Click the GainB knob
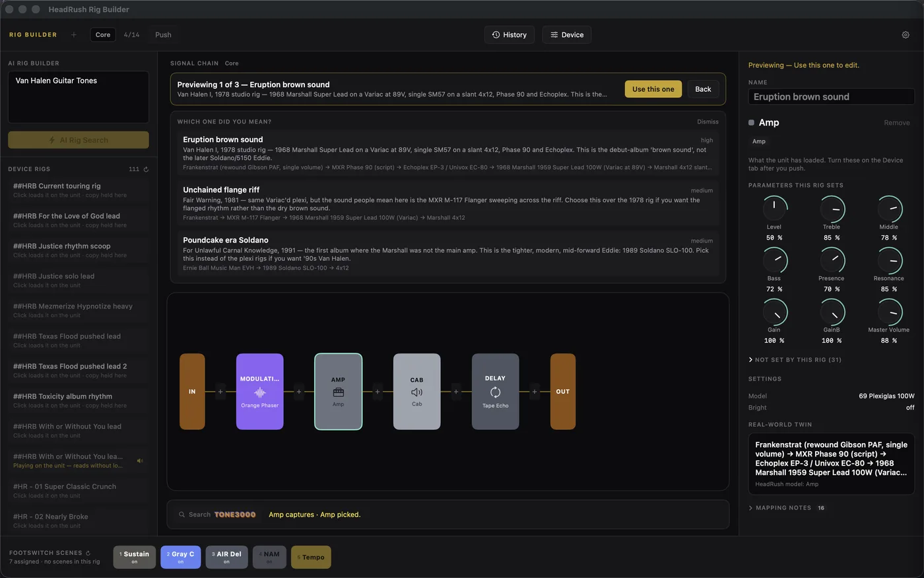The height and width of the screenshot is (578, 924). pos(832,312)
